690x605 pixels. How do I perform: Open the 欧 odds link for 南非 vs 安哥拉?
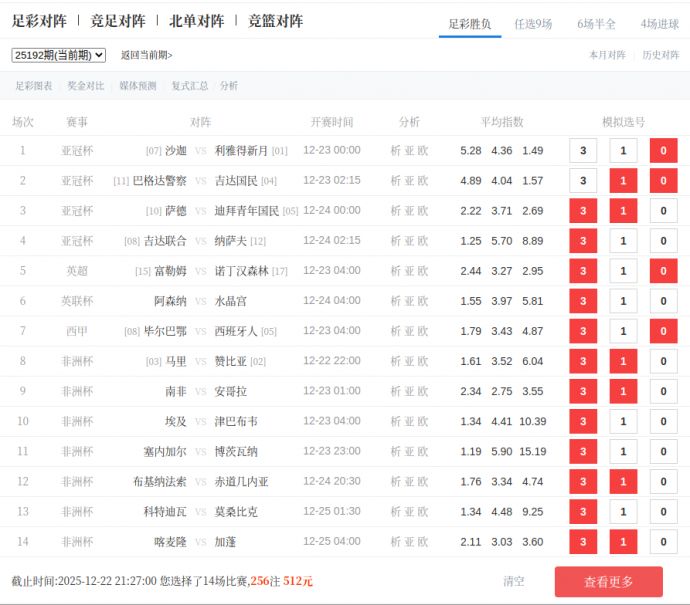[423, 391]
